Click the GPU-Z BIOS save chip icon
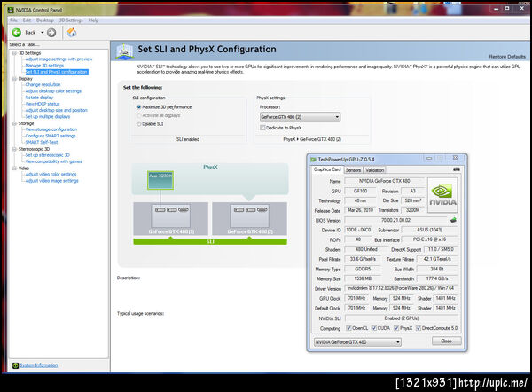This screenshot has width=532, height=392. tap(453, 220)
